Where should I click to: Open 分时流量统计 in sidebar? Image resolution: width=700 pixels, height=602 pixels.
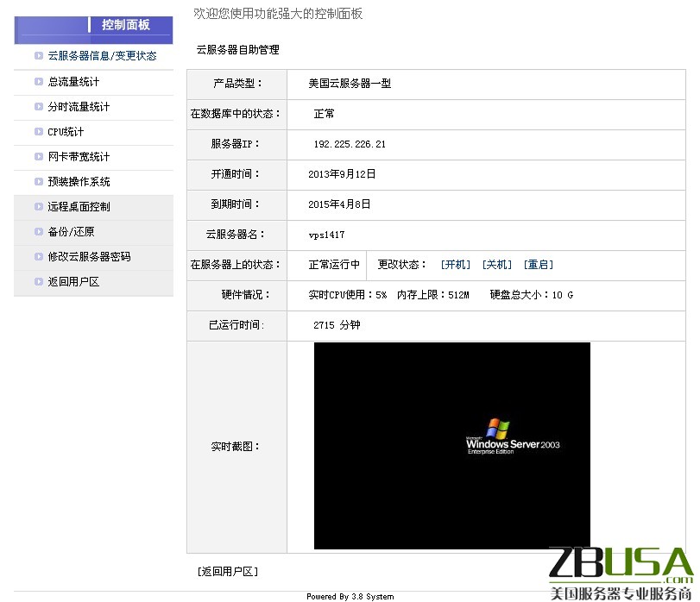pyautogui.click(x=79, y=107)
